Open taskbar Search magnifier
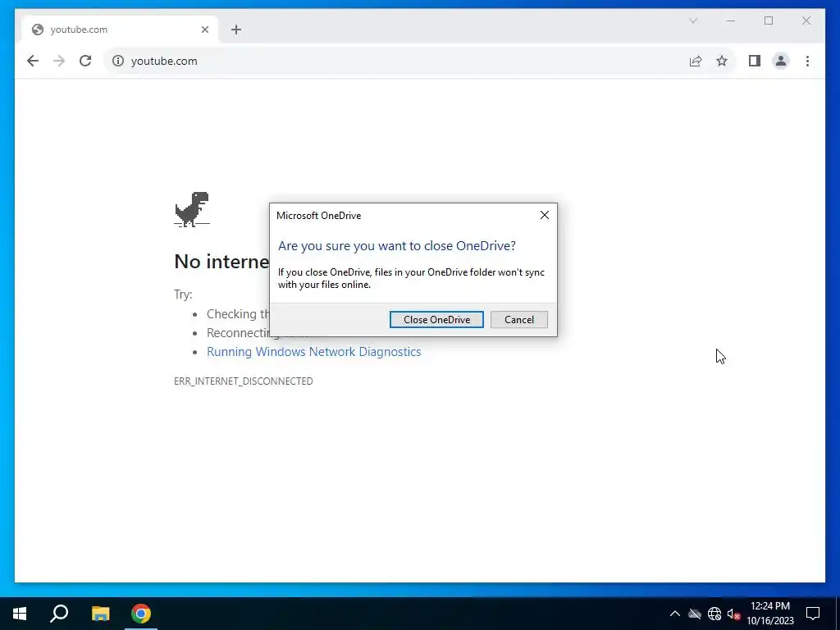Image resolution: width=840 pixels, height=630 pixels. click(x=59, y=614)
